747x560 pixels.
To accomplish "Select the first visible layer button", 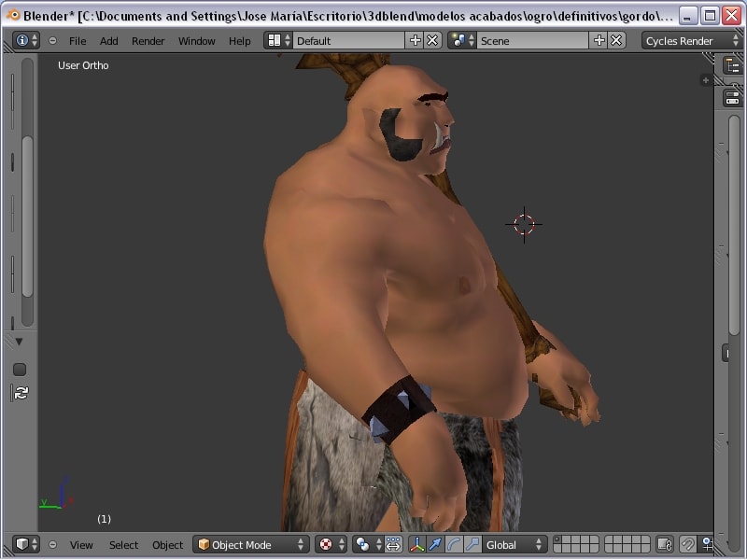I will tap(557, 540).
